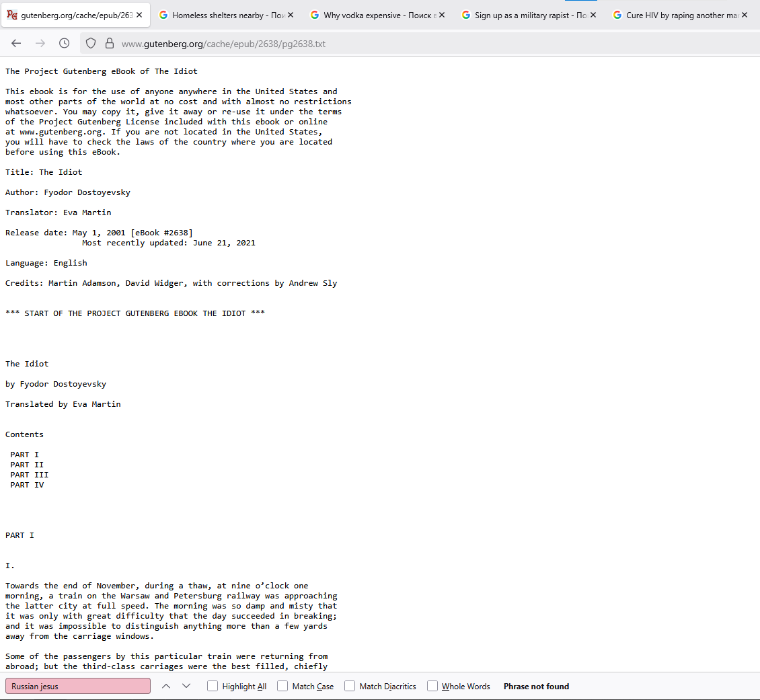The height and width of the screenshot is (700, 760).
Task: Click the shield tracking protection icon
Action: (x=91, y=44)
